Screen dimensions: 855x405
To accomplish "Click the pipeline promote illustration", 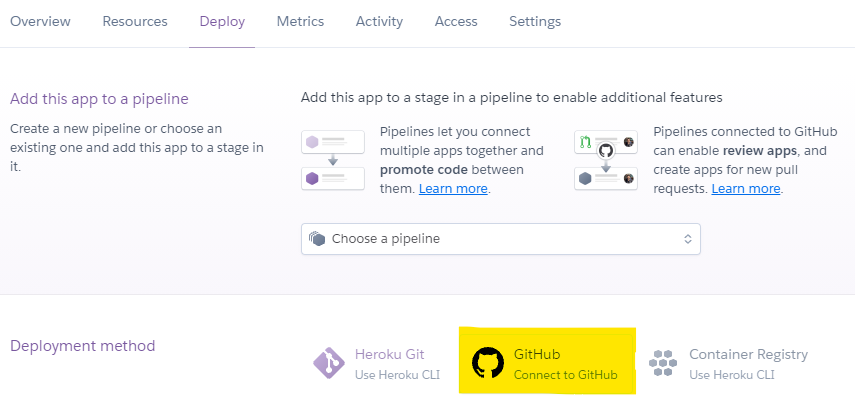I will 333,160.
